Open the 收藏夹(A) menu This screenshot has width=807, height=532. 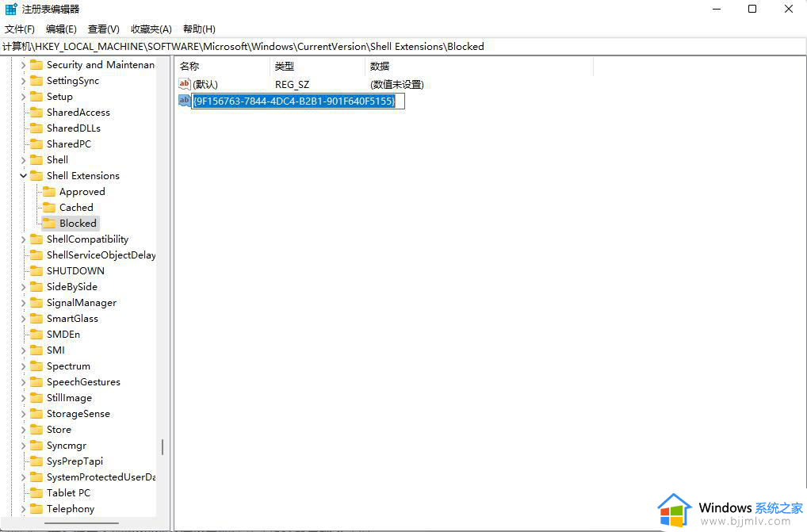coord(151,29)
